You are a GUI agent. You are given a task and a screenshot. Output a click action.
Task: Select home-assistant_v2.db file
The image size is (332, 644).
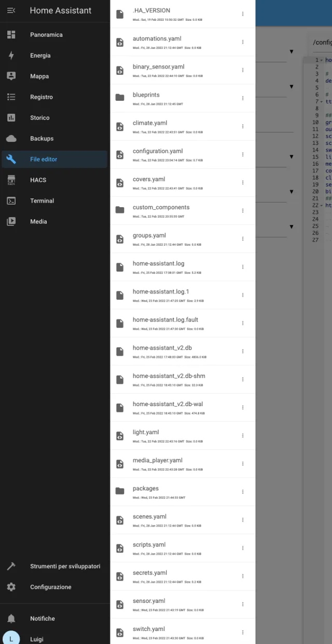pos(183,351)
